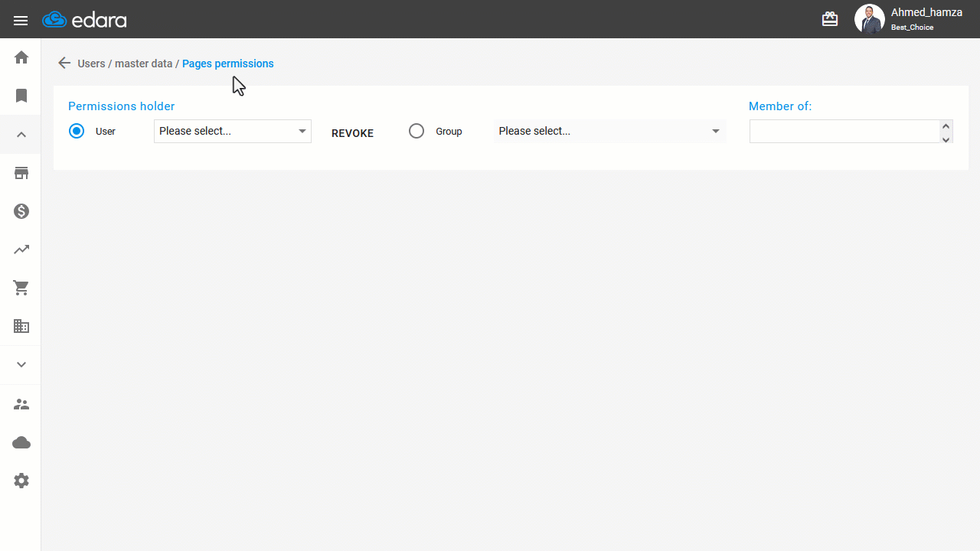Open the Group select dropdown

(x=610, y=131)
